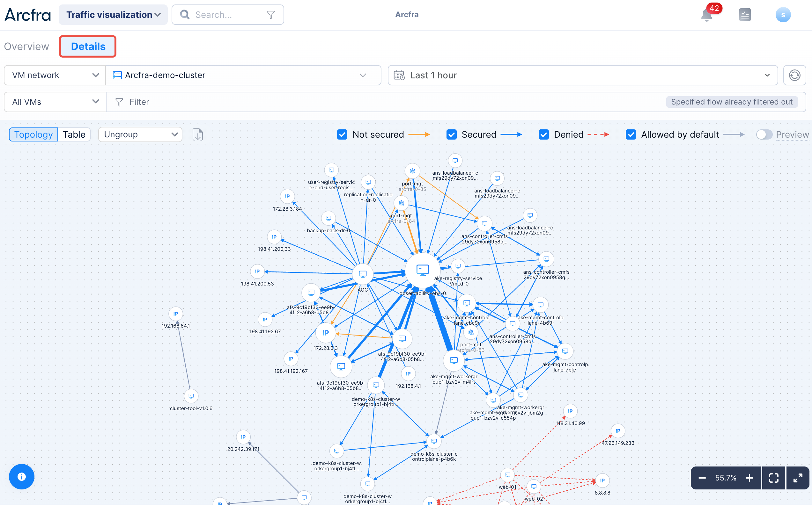Select the ake-mgmt-workergroup1-bzv2v-m4lrt node

coord(454,361)
